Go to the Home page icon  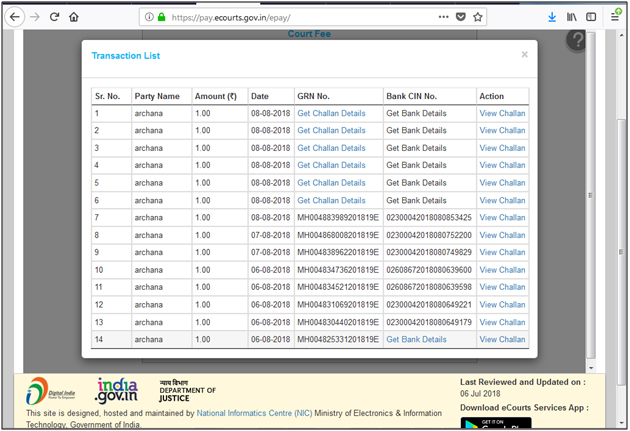click(74, 17)
